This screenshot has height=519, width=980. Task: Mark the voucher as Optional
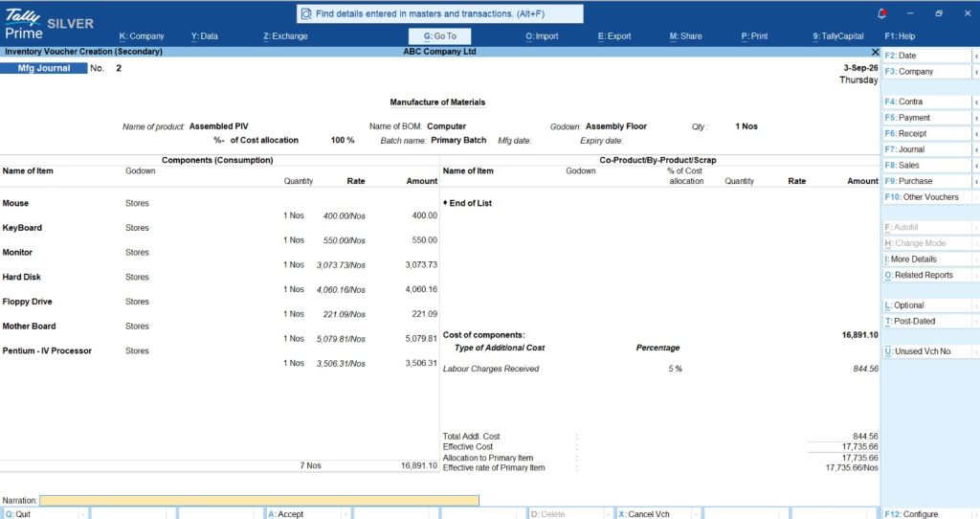click(926, 305)
